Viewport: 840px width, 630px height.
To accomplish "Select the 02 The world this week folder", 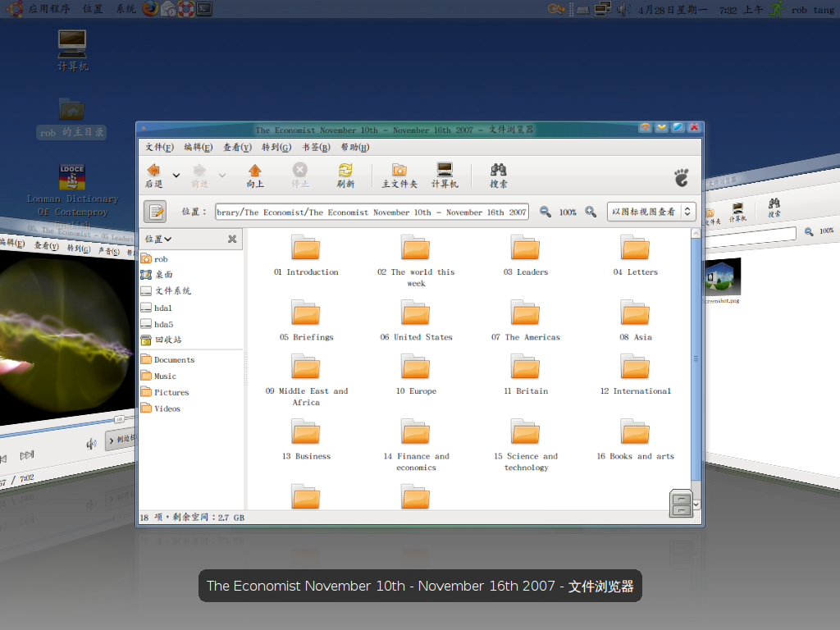I will [x=416, y=262].
